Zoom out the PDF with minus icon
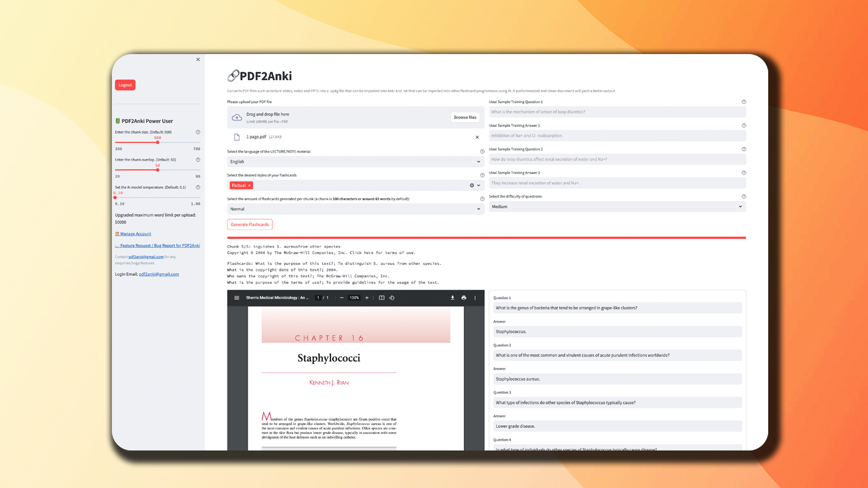This screenshot has height=488, width=868. tap(341, 298)
